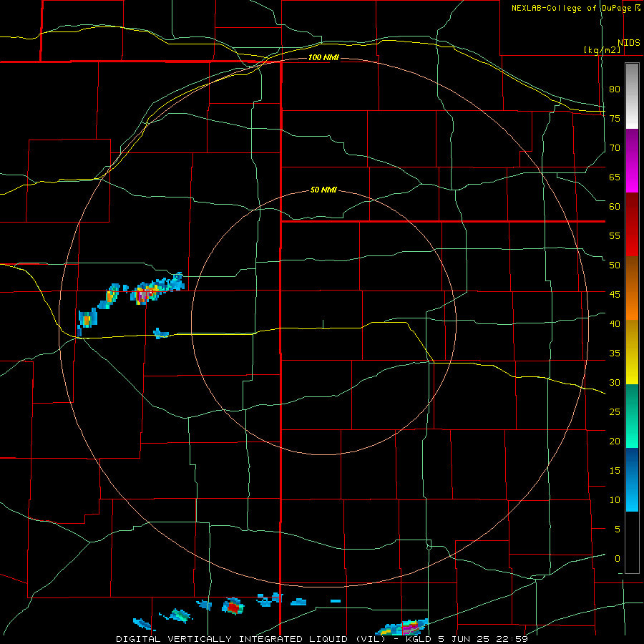Click the 50 value on the scale
The image size is (644, 644).
click(615, 265)
